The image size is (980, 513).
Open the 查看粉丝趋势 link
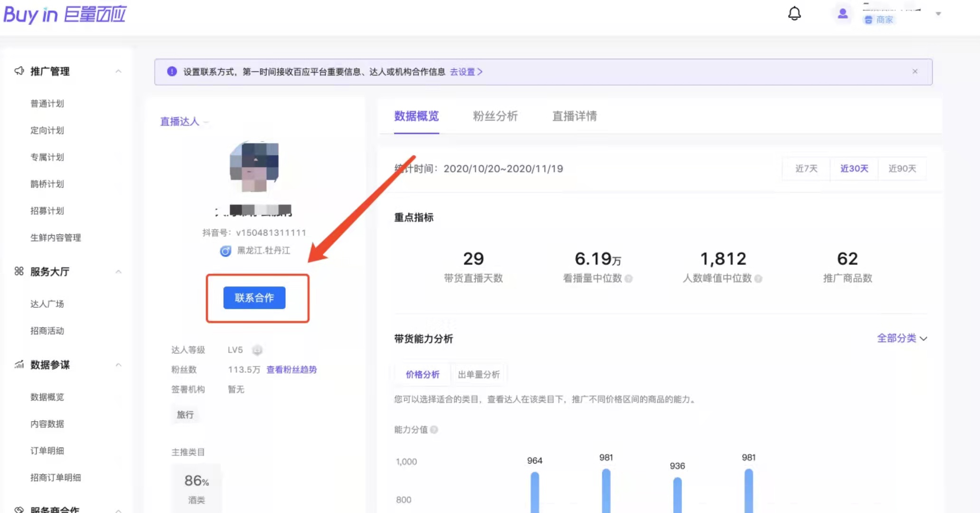point(292,370)
